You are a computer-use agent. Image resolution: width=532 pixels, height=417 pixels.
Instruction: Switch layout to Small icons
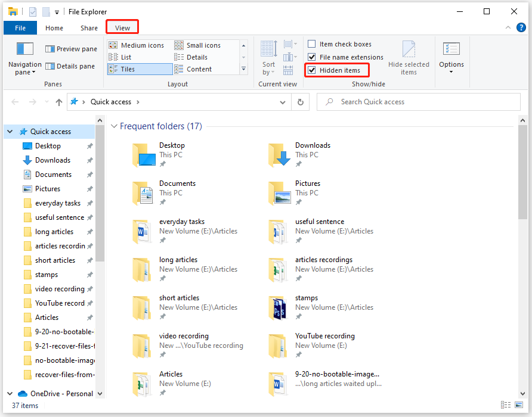(x=198, y=45)
